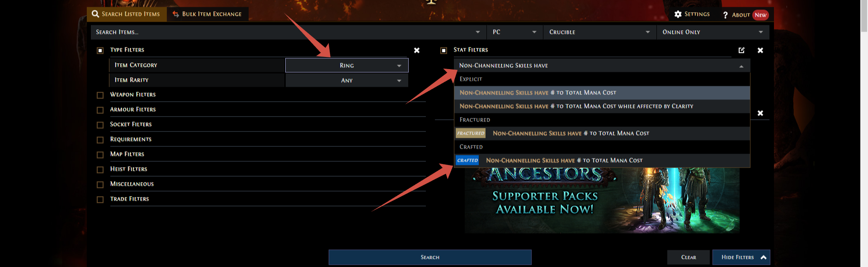Remove Type Filters with X icon
Viewport: 868px width, 267px height.
click(417, 50)
